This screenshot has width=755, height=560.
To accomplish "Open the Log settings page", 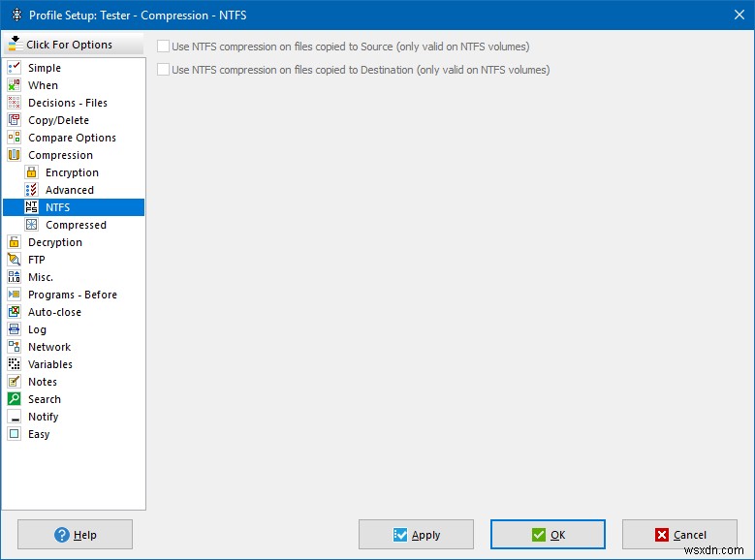I will 37,329.
